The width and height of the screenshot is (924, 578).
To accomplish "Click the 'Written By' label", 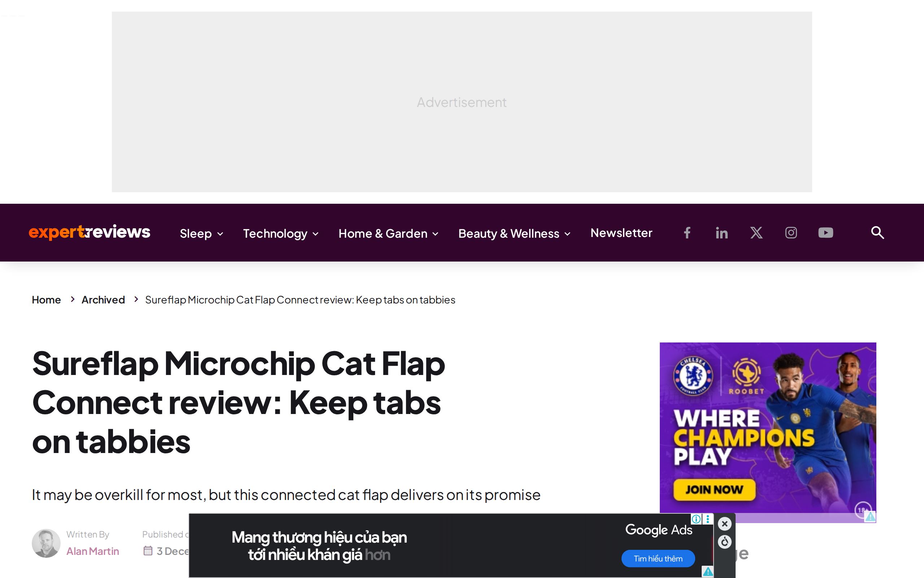I will tap(88, 534).
